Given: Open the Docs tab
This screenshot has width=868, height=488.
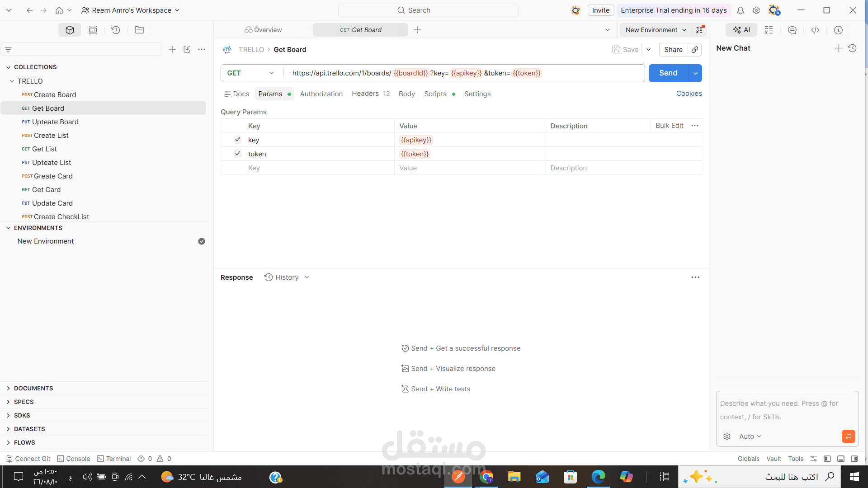Looking at the screenshot, I should [x=237, y=94].
